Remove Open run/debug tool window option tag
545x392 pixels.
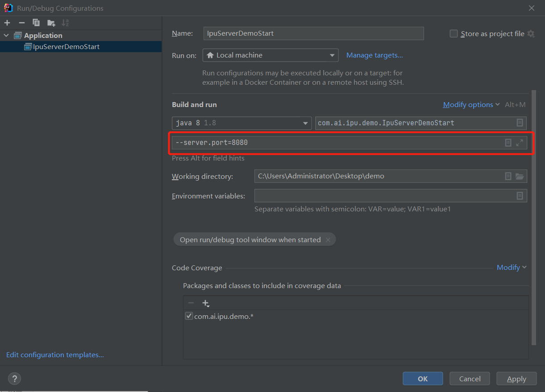328,240
